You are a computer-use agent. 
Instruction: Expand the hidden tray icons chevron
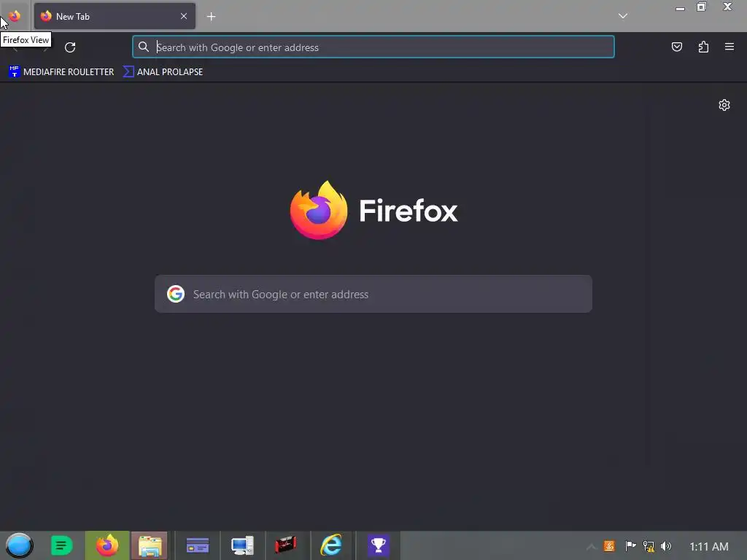pyautogui.click(x=591, y=546)
